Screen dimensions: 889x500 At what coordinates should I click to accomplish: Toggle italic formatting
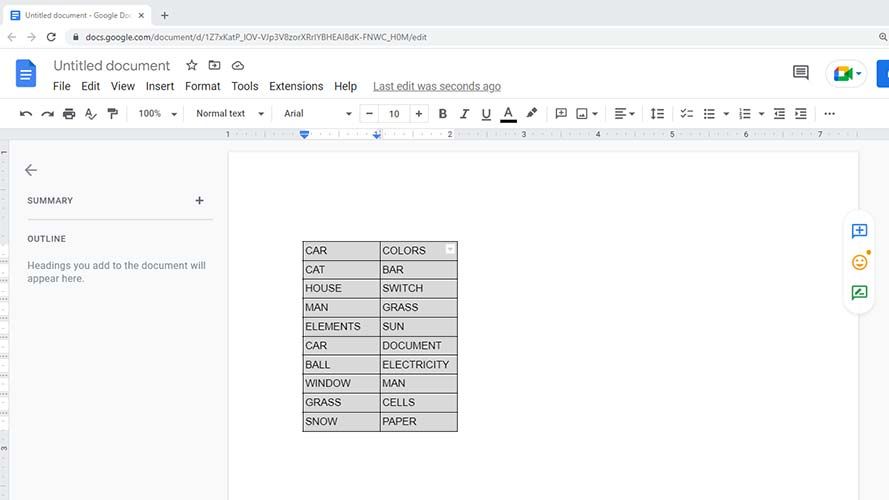tap(464, 114)
